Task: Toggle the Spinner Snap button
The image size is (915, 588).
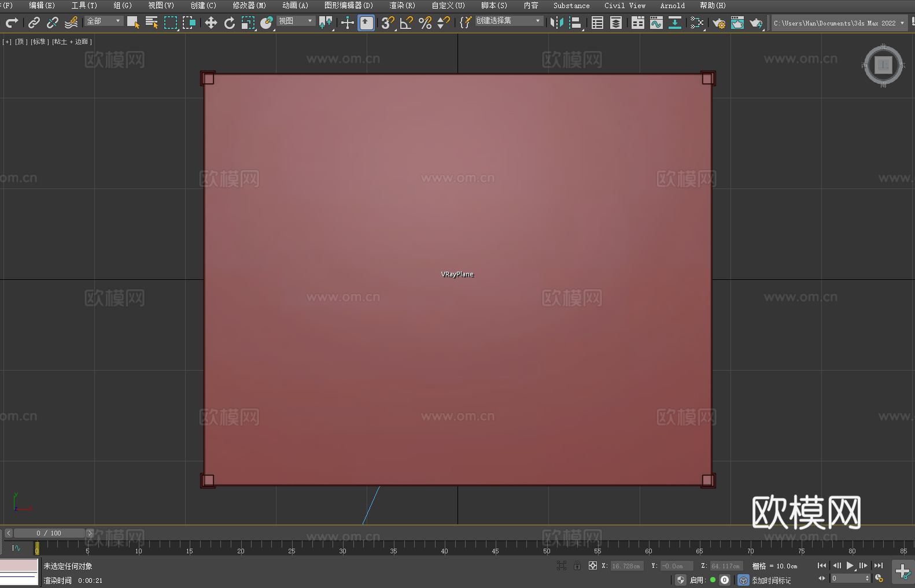Action: [x=444, y=23]
